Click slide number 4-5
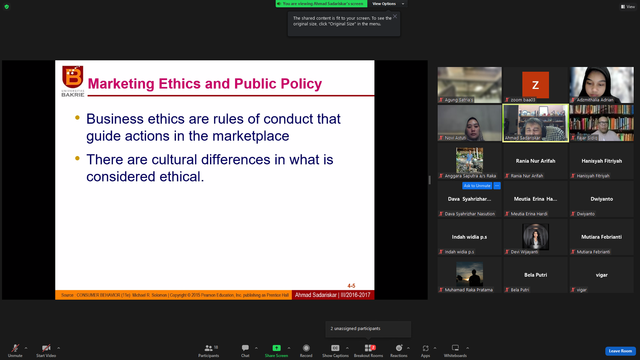The width and height of the screenshot is (640, 360). pyautogui.click(x=351, y=286)
